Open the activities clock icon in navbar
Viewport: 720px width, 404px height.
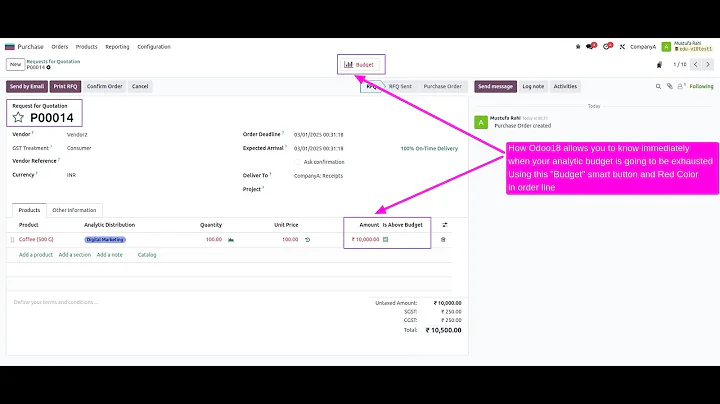click(x=608, y=46)
